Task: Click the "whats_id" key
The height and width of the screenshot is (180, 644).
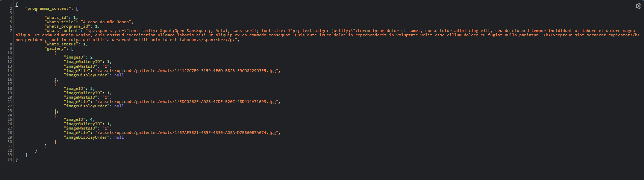Action: (x=57, y=17)
